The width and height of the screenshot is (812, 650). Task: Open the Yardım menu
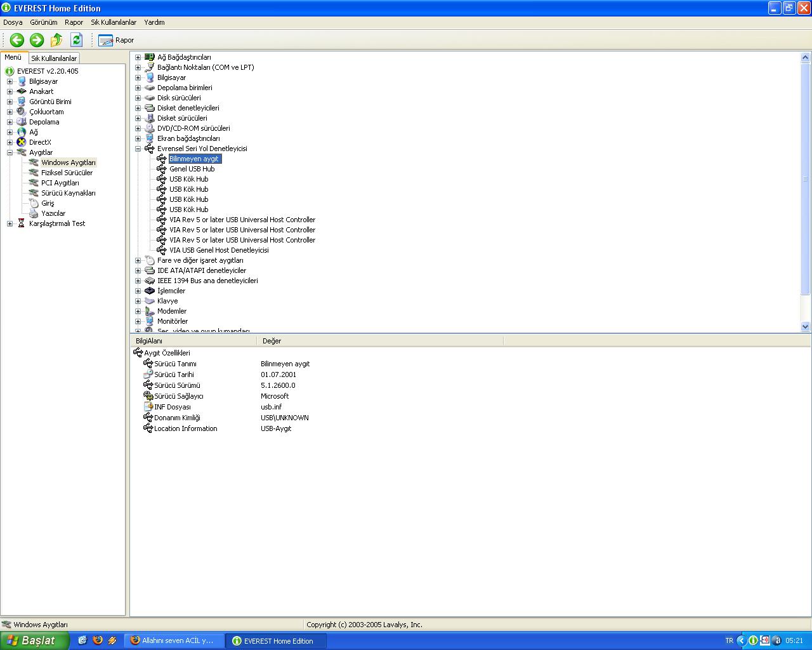(154, 22)
